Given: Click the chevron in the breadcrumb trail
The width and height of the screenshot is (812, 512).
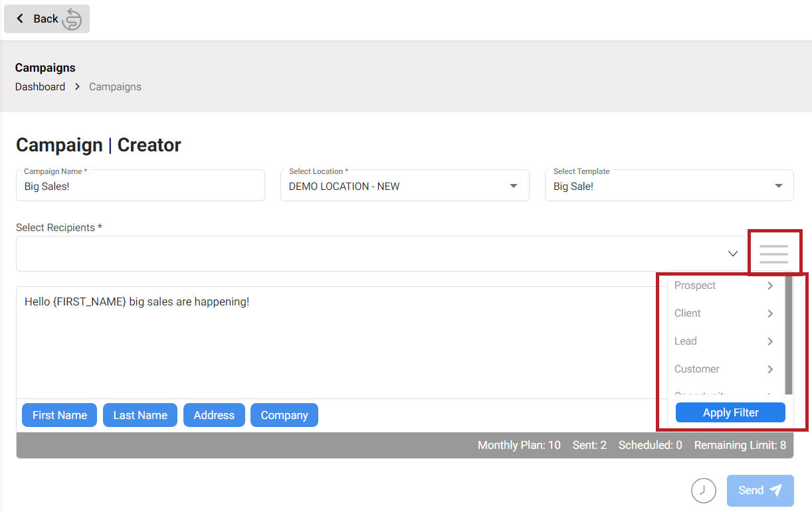Looking at the screenshot, I should (x=77, y=86).
